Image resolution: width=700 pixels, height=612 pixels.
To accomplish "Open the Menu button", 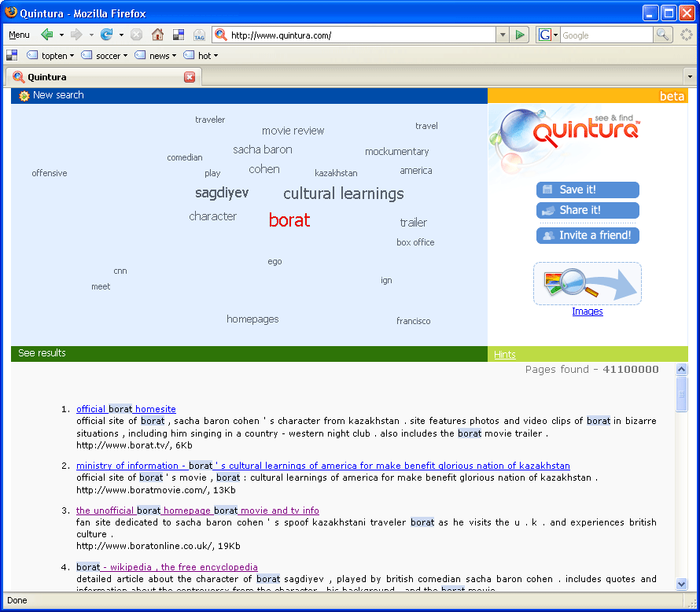I will [19, 35].
